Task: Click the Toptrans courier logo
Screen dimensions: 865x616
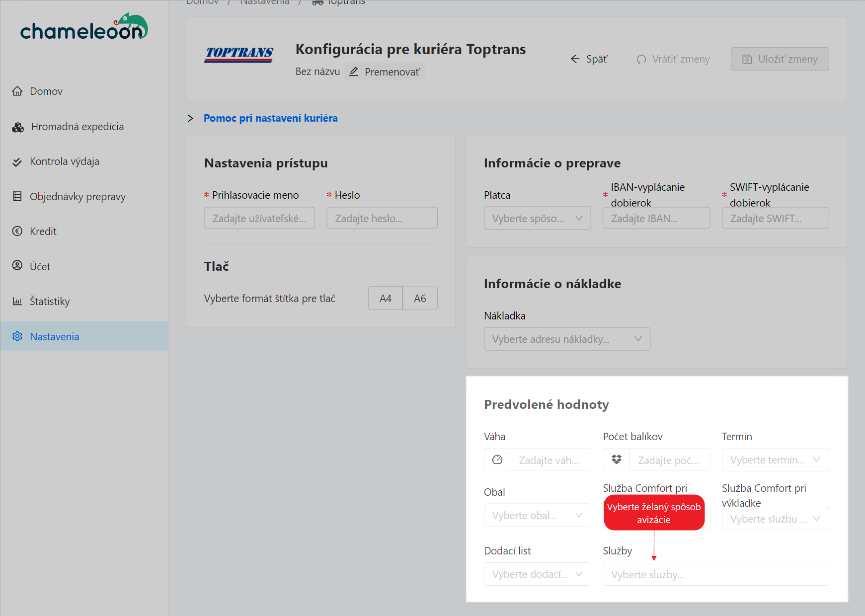Action: coord(239,54)
